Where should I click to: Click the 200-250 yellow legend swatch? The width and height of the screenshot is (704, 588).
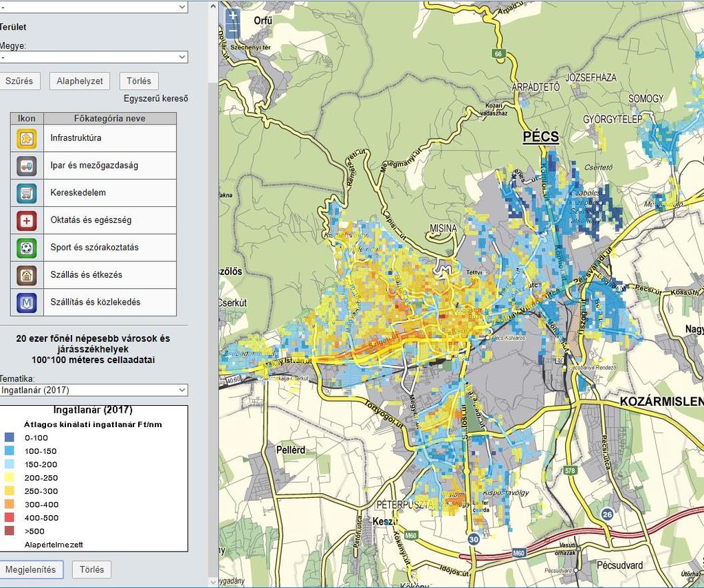pos(9,477)
